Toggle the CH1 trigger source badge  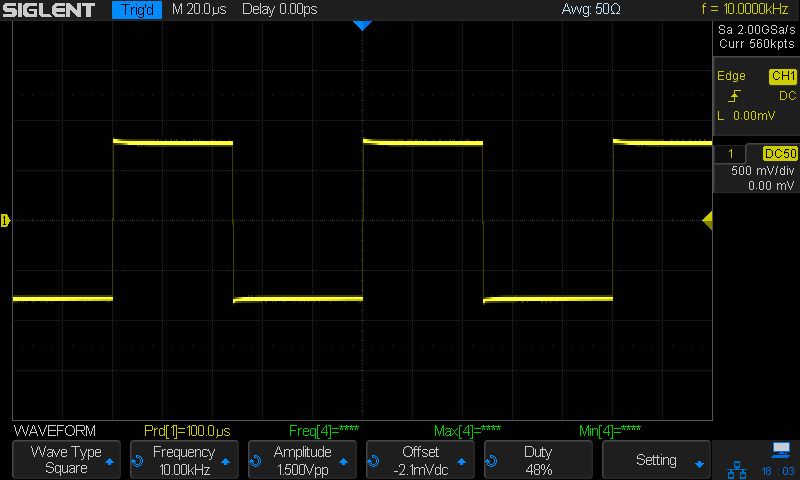[x=783, y=76]
